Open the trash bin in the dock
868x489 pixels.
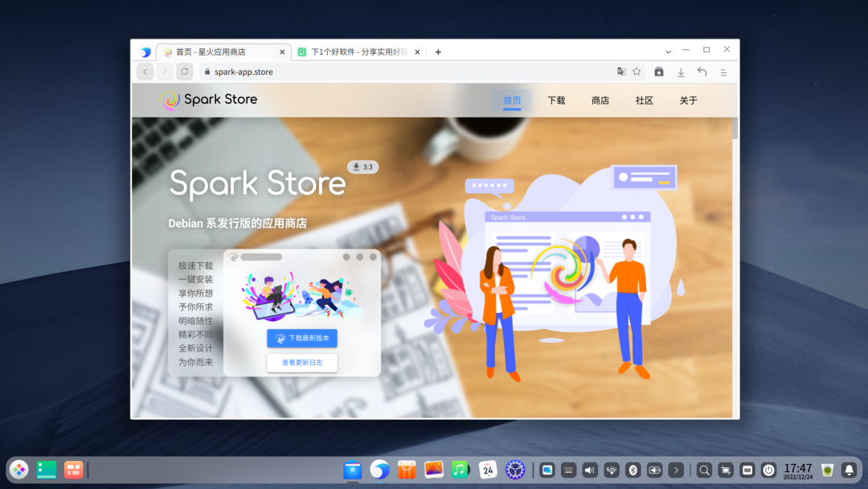click(x=828, y=471)
